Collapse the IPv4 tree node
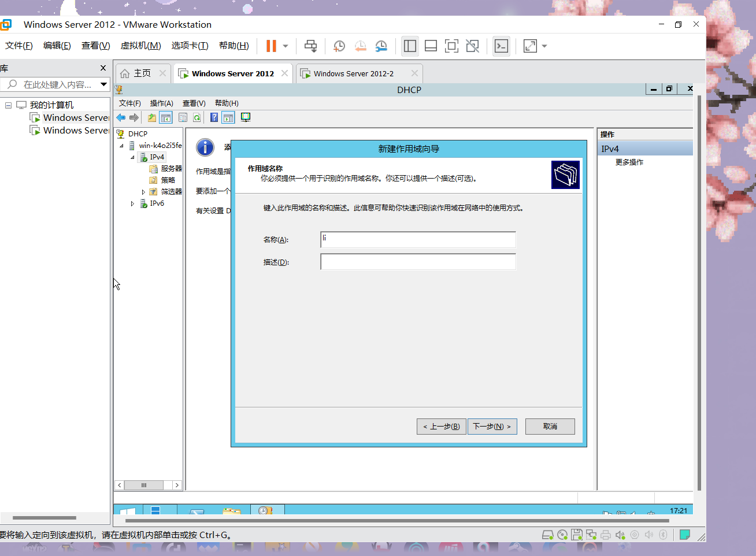This screenshot has width=756, height=556. [132, 157]
